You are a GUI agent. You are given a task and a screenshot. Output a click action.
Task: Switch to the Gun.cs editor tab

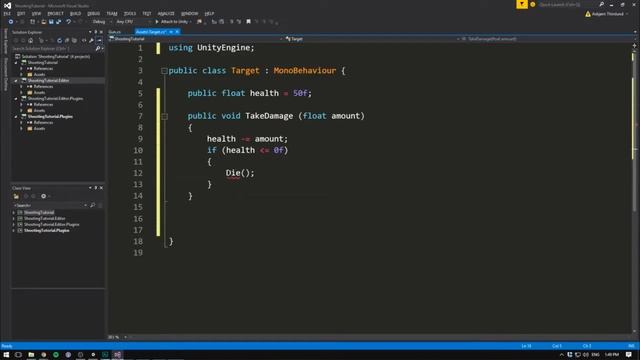pos(115,32)
